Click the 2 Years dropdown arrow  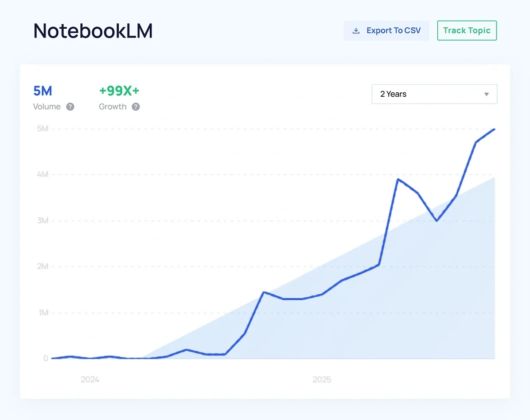(486, 95)
